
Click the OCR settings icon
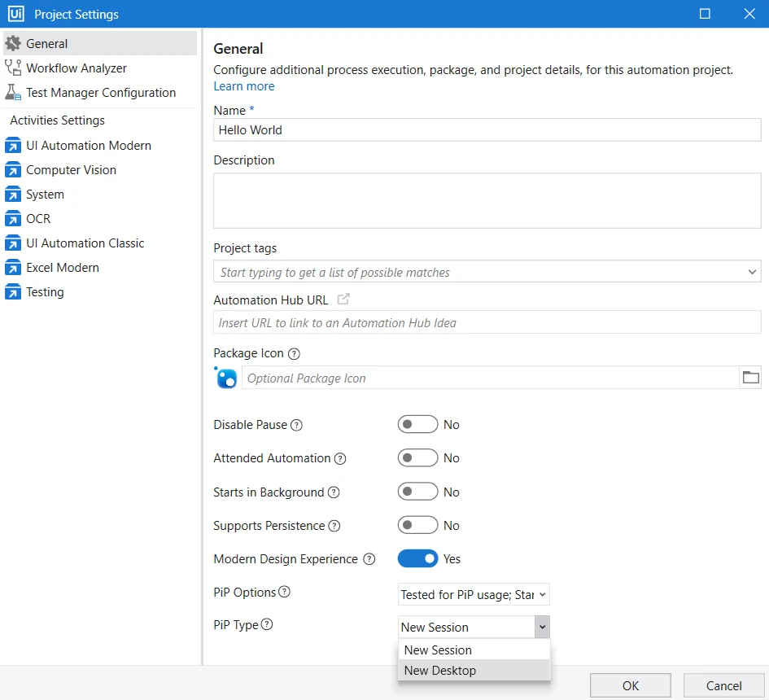(x=13, y=218)
